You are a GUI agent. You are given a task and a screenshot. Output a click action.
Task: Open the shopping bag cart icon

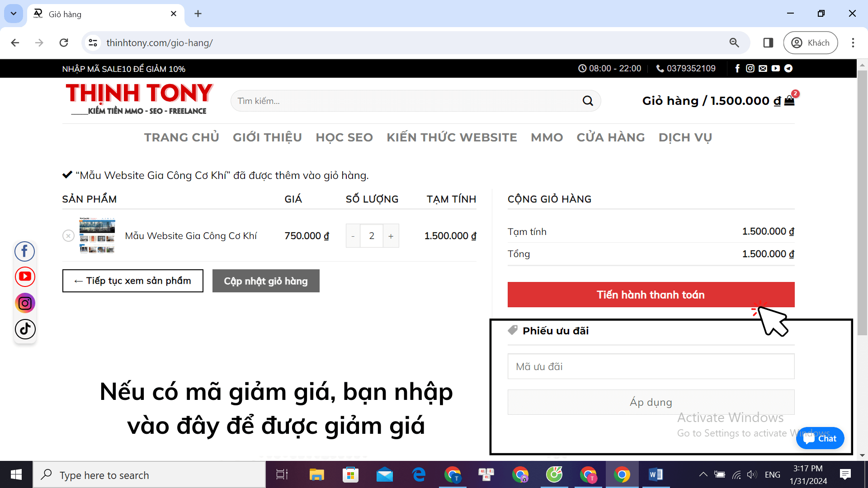click(x=789, y=100)
